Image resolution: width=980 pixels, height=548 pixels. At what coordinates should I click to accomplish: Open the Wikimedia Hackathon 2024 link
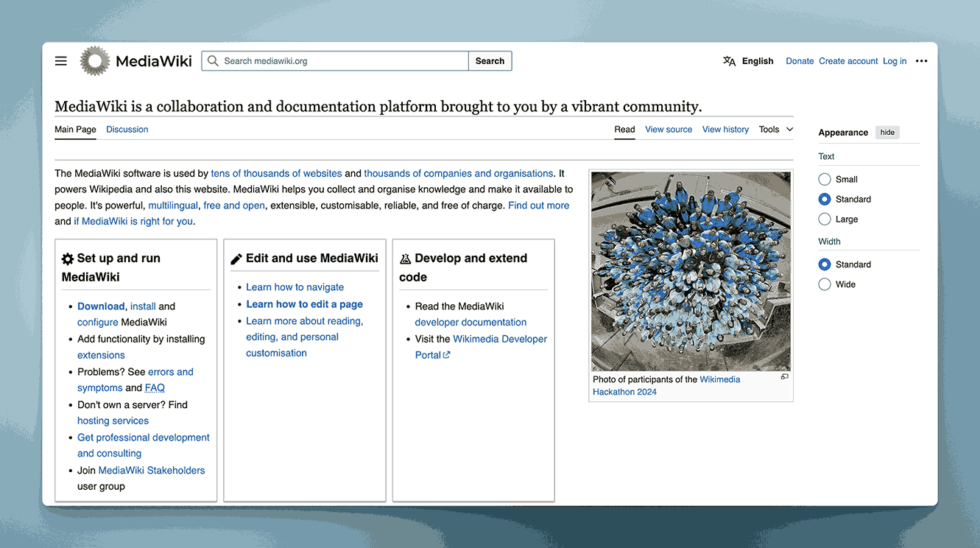pos(666,385)
